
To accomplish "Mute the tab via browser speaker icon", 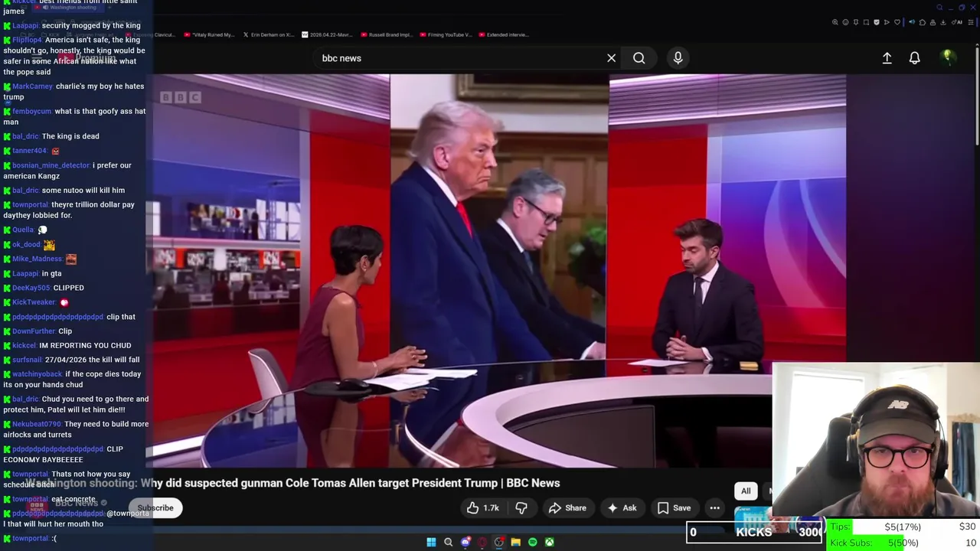I will tap(912, 22).
